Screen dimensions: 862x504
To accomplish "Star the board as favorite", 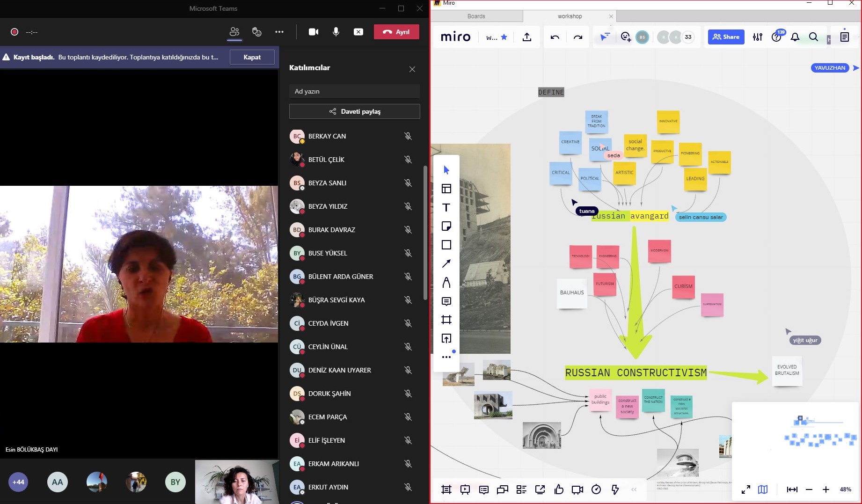I will point(504,37).
